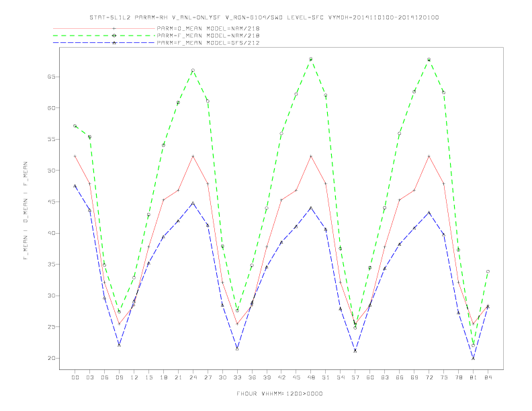
Task: Click red observed-mean peak marker at hour 24
Action: (193, 156)
